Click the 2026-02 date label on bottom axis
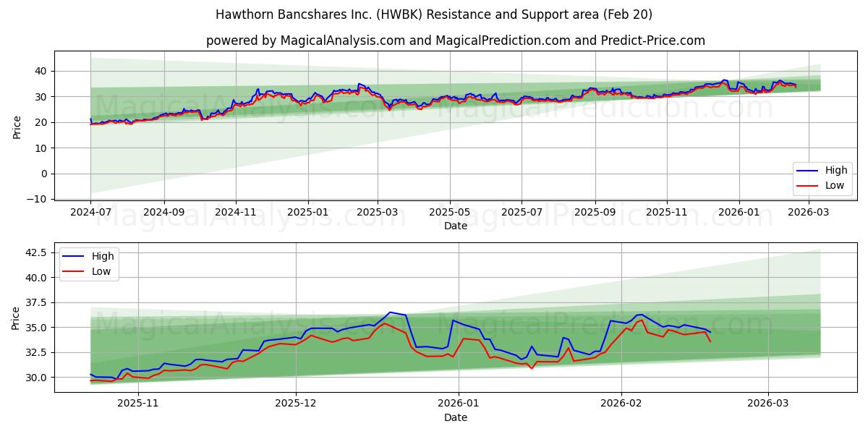This screenshot has width=868, height=434. click(621, 404)
